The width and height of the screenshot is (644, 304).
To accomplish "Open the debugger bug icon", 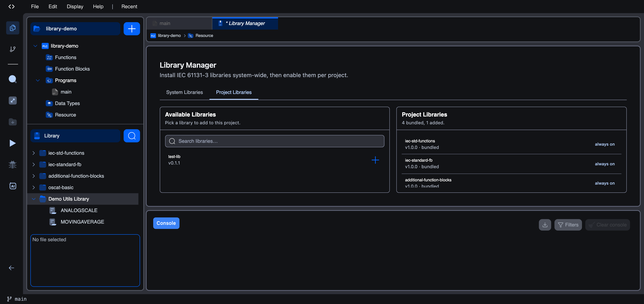I will pyautogui.click(x=13, y=165).
